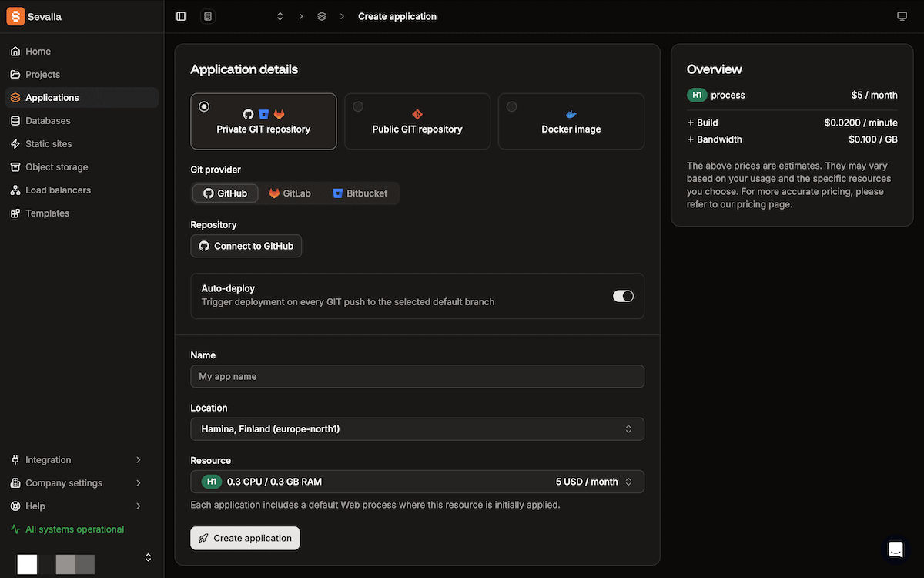The height and width of the screenshot is (578, 924).
Task: Open Templates in the sidebar
Action: pos(82,213)
